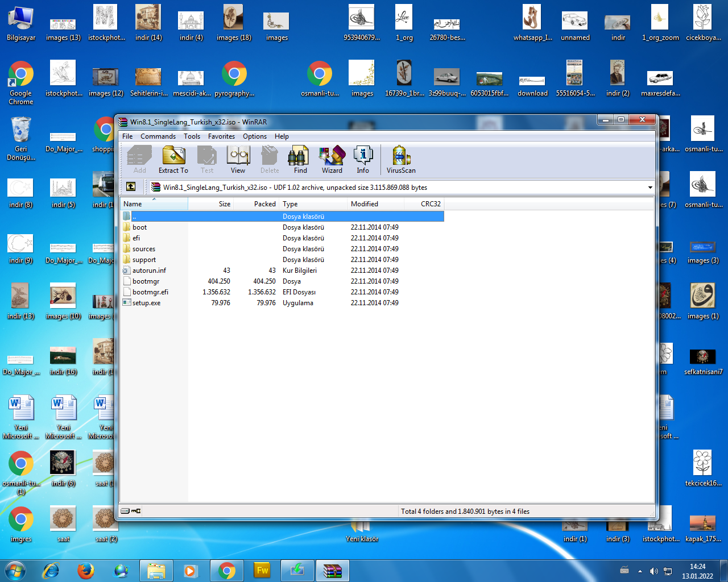Screen dimensions: 728x582
Task: Show hidden system tray icons
Action: pos(640,571)
